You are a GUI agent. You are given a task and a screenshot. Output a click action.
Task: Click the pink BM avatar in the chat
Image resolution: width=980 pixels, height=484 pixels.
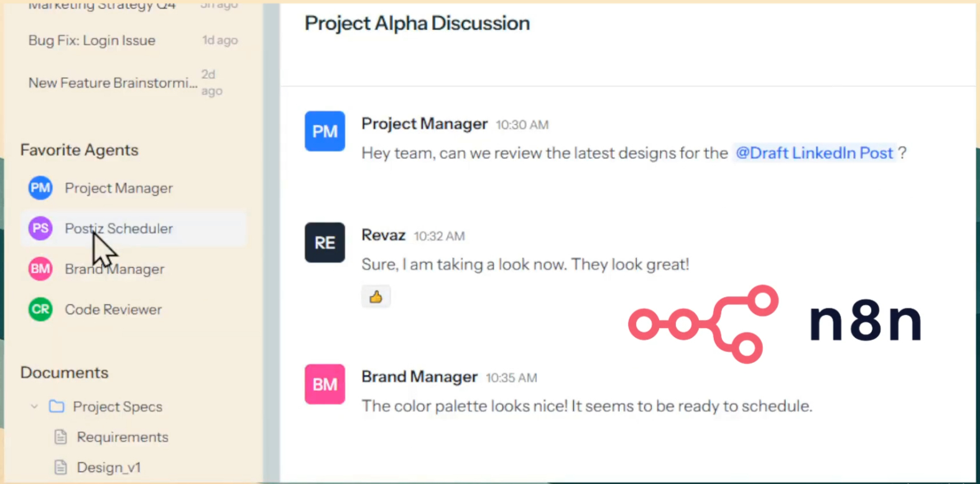click(325, 384)
